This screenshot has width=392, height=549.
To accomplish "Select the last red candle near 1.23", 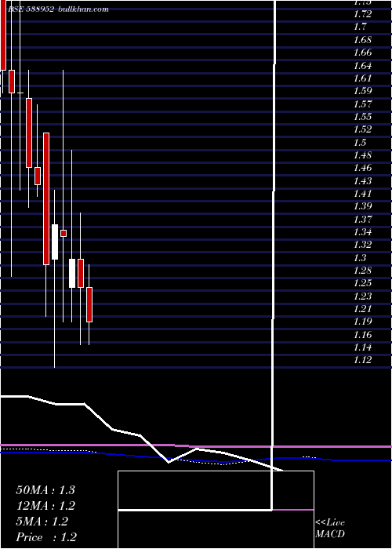I will pos(89,304).
